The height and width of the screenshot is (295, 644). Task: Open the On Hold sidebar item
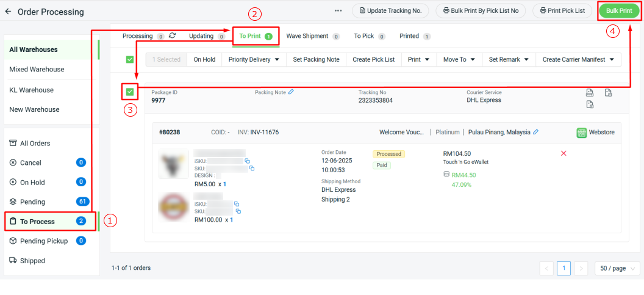[x=51, y=182]
